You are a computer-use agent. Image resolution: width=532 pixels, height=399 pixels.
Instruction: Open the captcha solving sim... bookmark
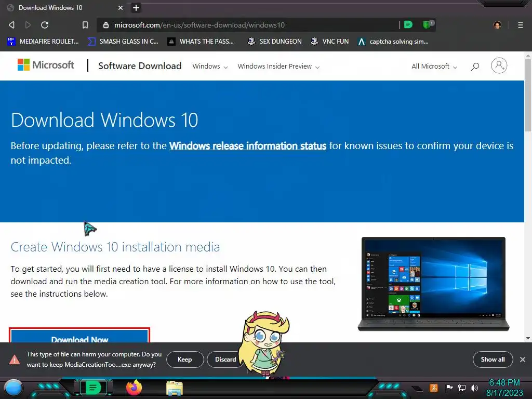393,42
